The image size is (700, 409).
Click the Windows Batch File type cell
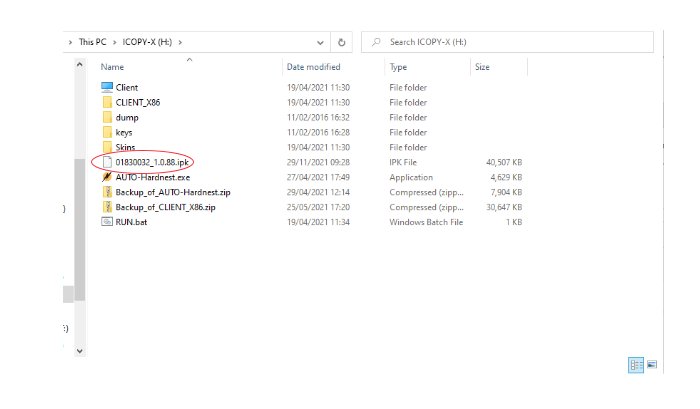[426, 222]
